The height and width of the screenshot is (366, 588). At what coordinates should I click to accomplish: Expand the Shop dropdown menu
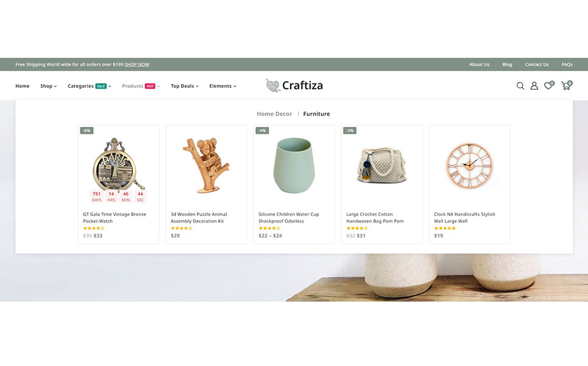[x=48, y=86]
